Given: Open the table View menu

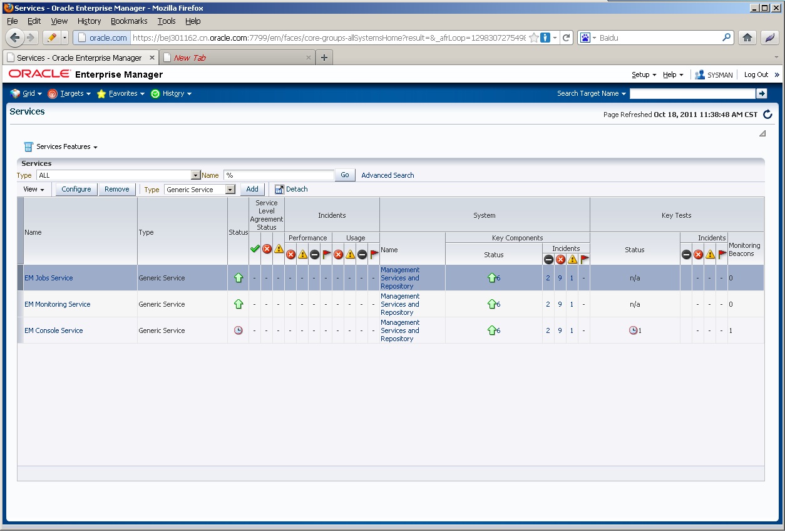Looking at the screenshot, I should [34, 189].
